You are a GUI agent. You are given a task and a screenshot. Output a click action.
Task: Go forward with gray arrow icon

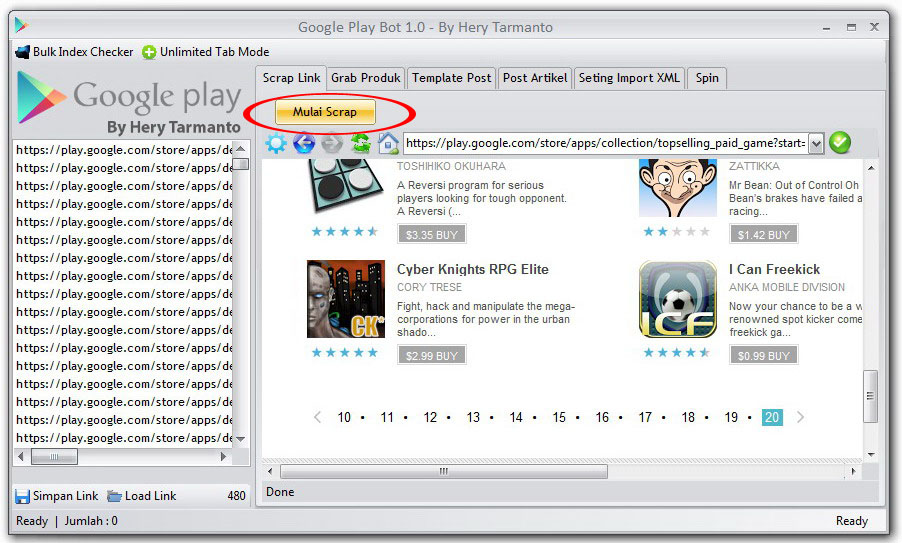click(332, 143)
